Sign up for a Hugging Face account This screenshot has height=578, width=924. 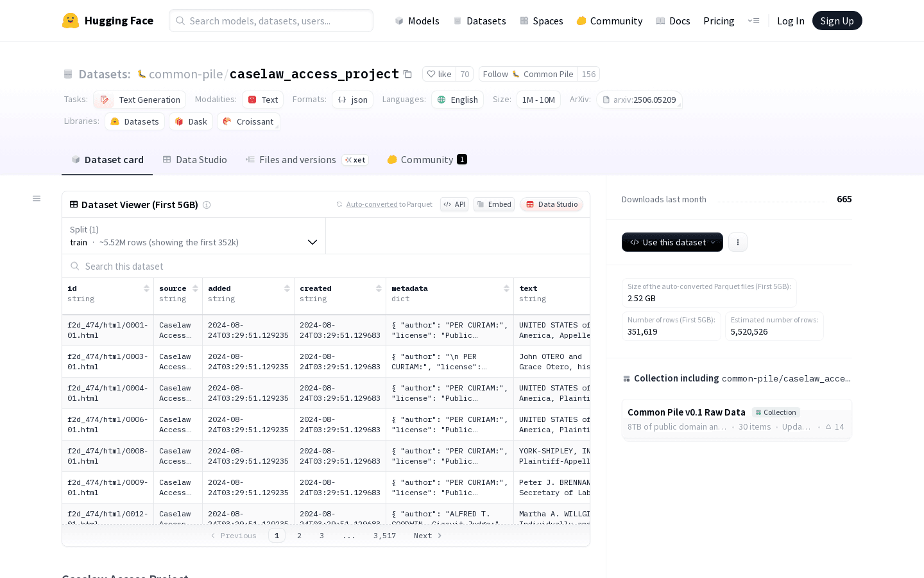tap(837, 20)
